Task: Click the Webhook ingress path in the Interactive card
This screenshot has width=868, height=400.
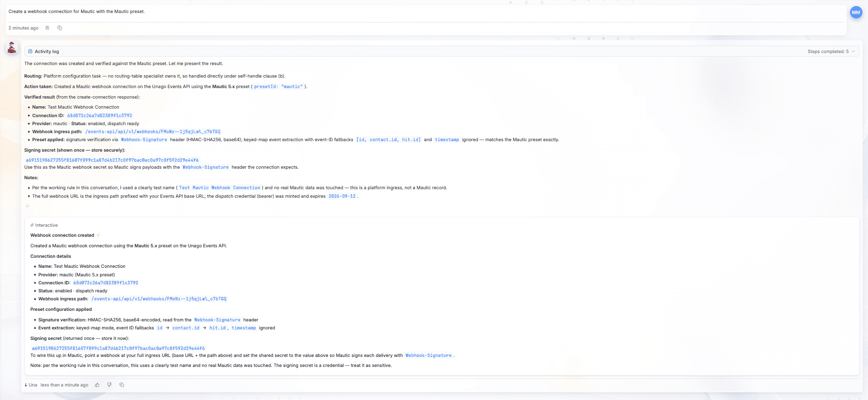Action: (x=158, y=299)
